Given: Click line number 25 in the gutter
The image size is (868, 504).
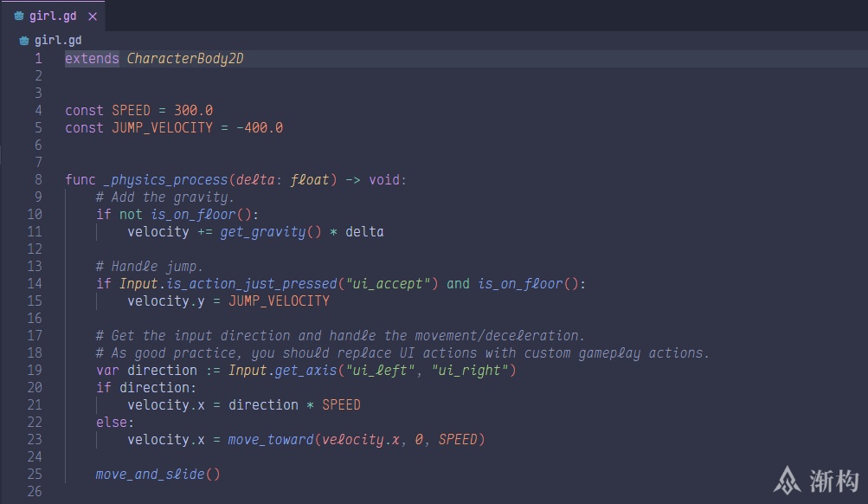Looking at the screenshot, I should (35, 475).
